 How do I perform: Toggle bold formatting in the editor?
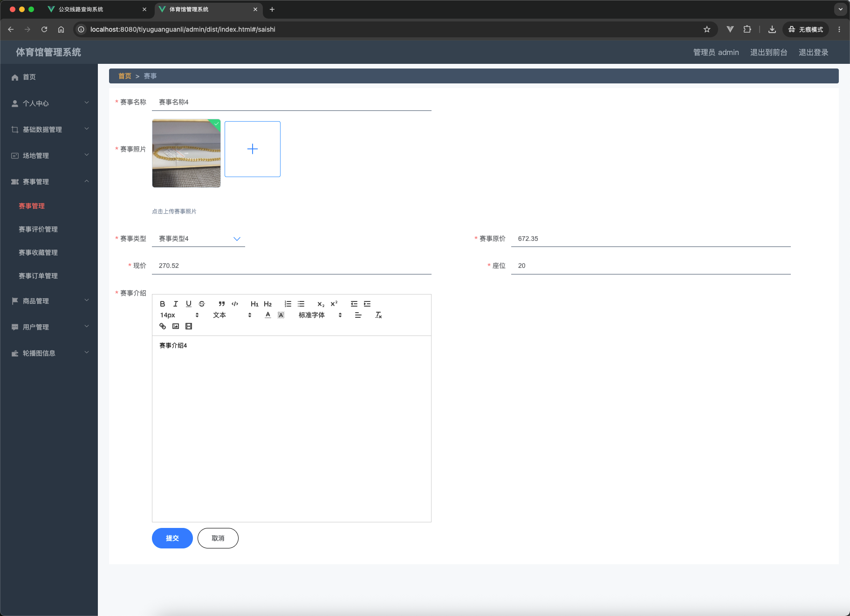tap(163, 304)
